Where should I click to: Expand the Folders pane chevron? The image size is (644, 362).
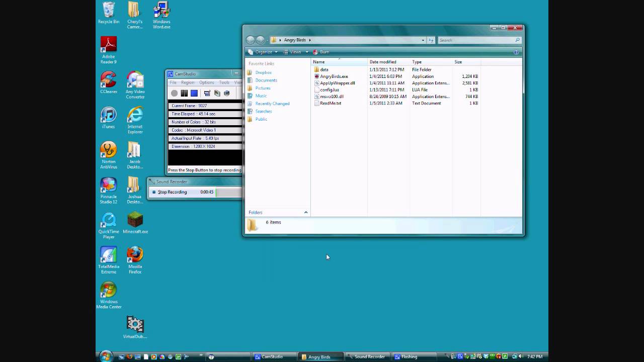[305, 213]
